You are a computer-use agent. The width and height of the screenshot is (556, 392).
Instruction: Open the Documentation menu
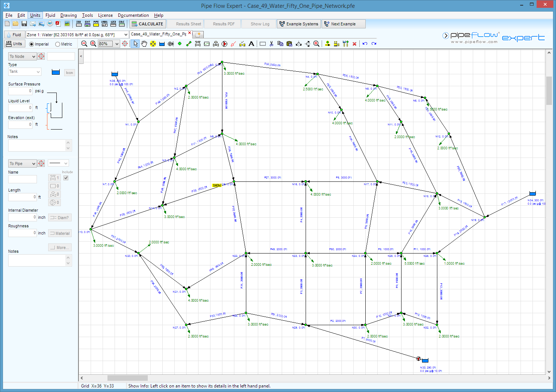(x=133, y=15)
